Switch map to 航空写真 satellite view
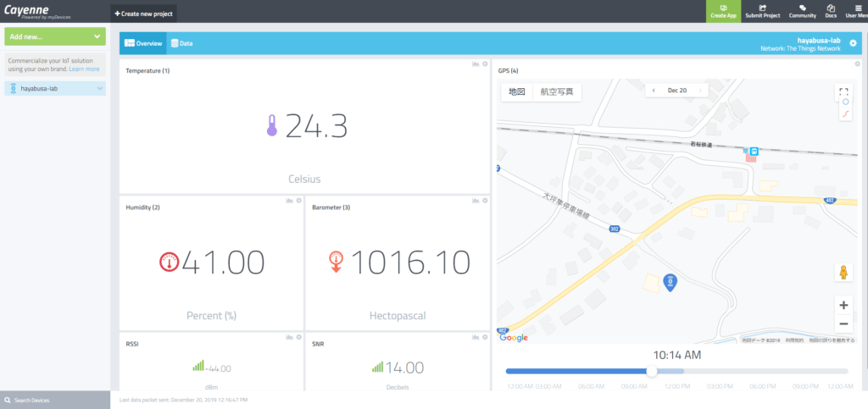The height and width of the screenshot is (409, 868). point(557,91)
